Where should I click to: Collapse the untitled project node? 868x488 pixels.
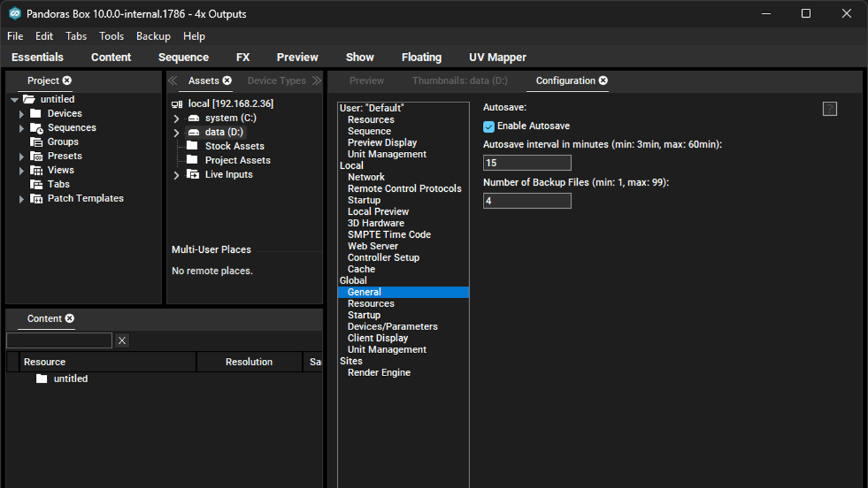15,100
